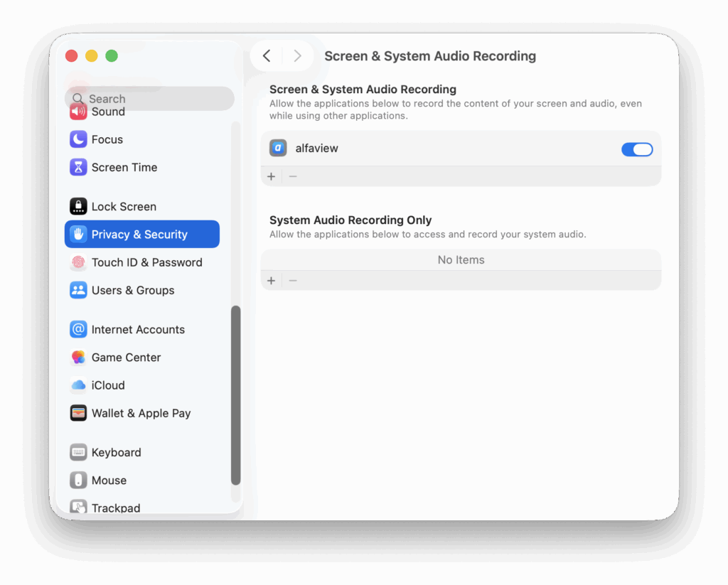
Task: Click the Sound speaker icon in sidebar
Action: pyautogui.click(x=78, y=112)
